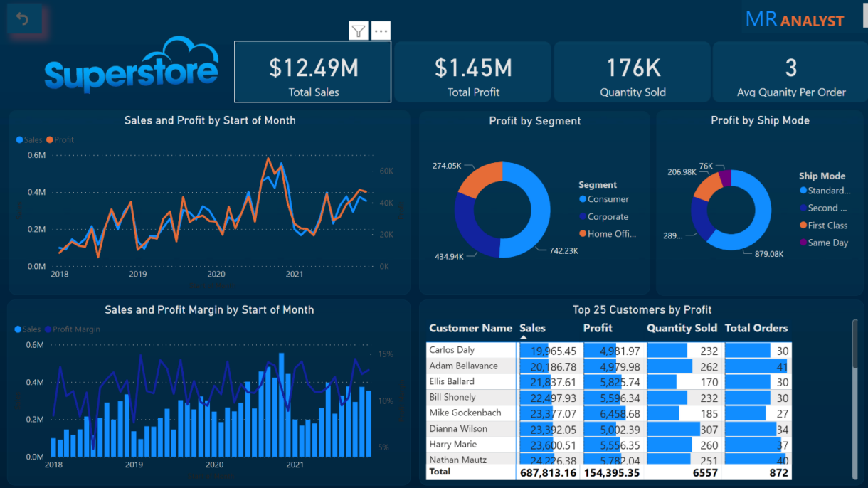Click the back arrow button
The image size is (868, 488).
23,19
